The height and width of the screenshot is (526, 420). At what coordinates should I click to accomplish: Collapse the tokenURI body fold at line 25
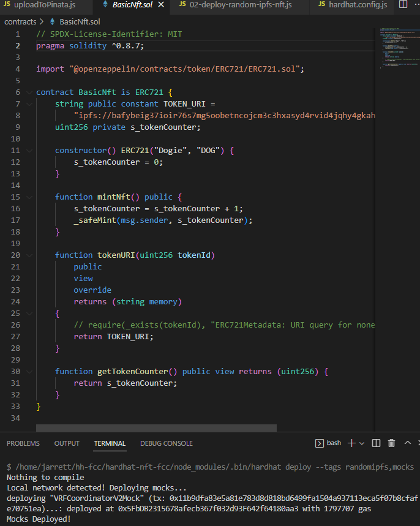click(x=29, y=314)
